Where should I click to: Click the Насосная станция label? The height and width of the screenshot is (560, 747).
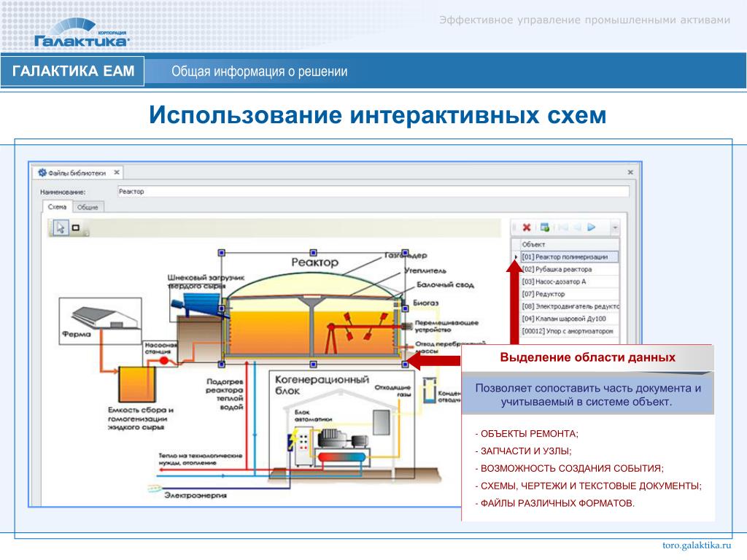(x=160, y=348)
